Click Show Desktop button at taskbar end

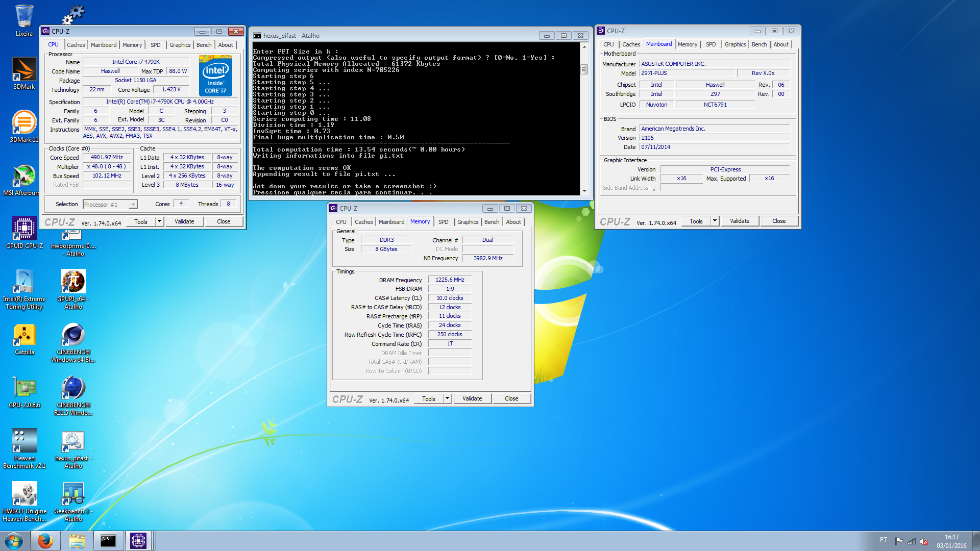coord(976,541)
